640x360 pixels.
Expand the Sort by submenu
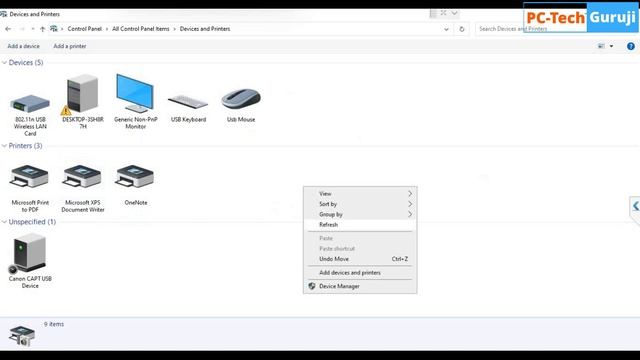coord(360,204)
